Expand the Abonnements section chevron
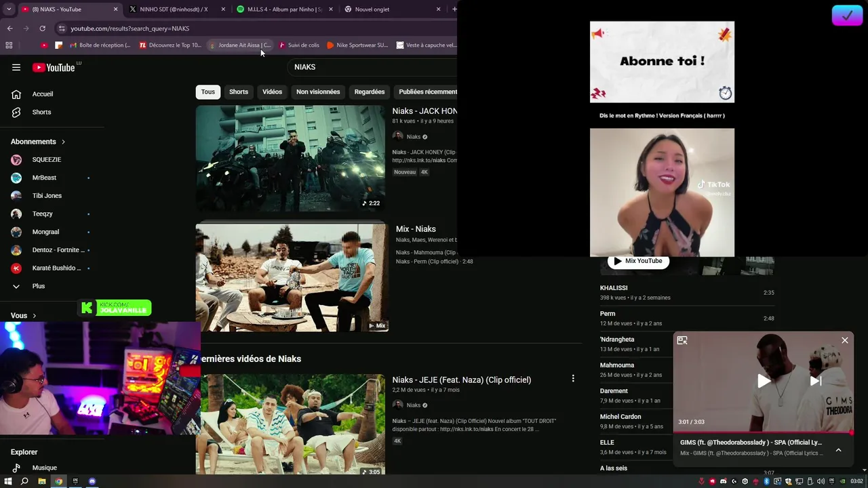The width and height of the screenshot is (868, 488). [63, 142]
